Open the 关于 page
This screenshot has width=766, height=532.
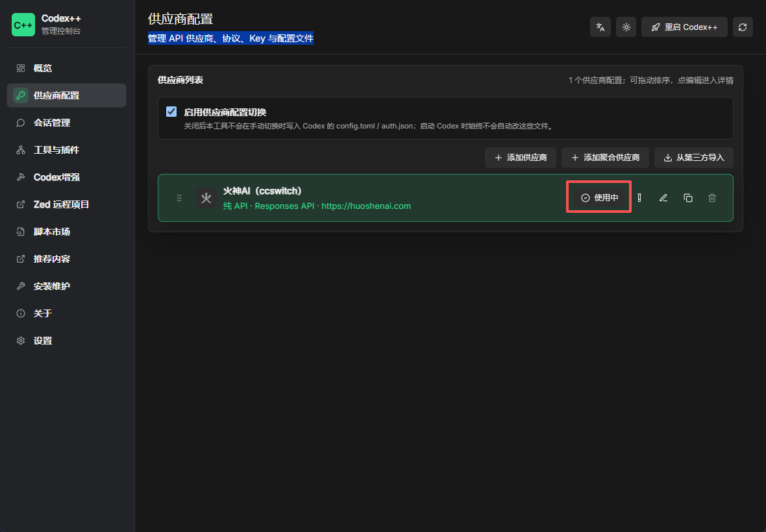66,313
